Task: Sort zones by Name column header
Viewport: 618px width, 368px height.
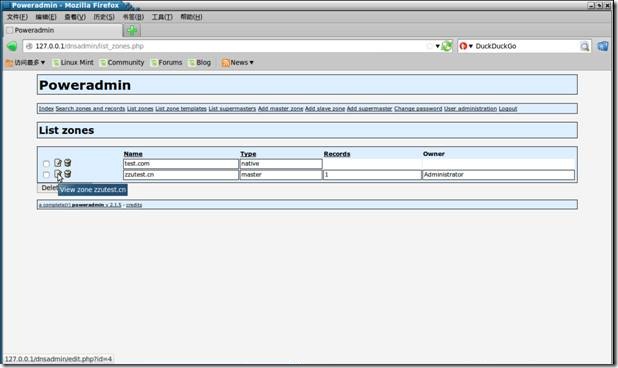Action: click(x=133, y=154)
